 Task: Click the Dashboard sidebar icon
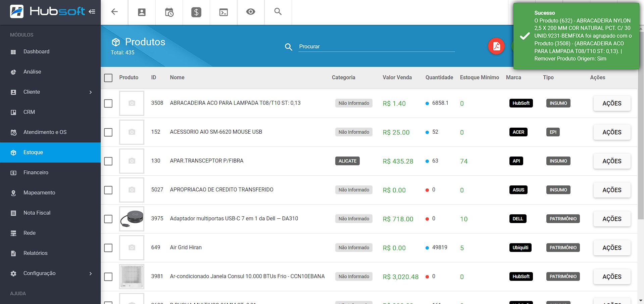(x=13, y=52)
